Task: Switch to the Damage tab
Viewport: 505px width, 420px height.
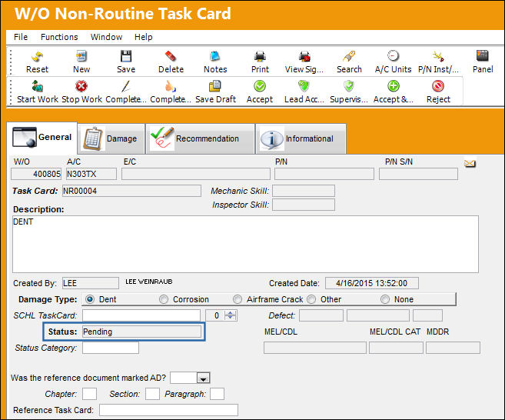Action: 111,138
